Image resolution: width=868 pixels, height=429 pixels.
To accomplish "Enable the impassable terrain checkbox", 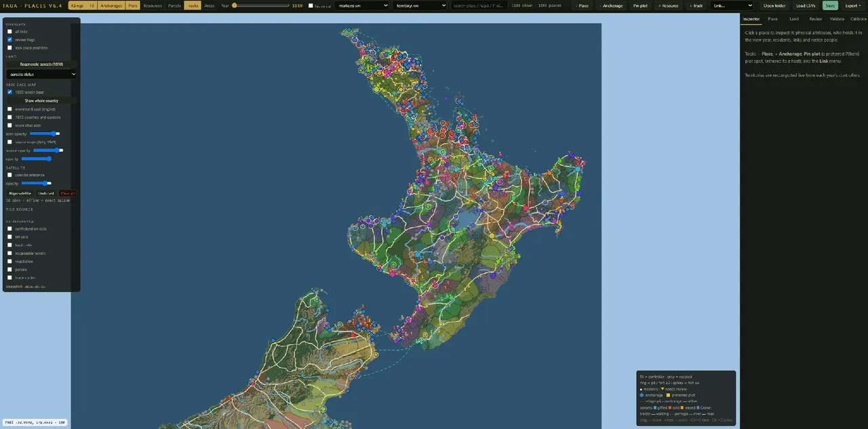I will click(x=9, y=253).
